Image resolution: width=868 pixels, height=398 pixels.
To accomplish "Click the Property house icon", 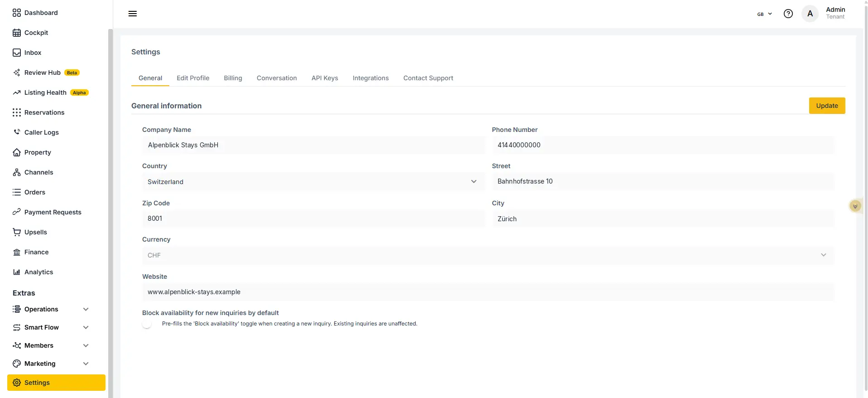I will click(17, 152).
